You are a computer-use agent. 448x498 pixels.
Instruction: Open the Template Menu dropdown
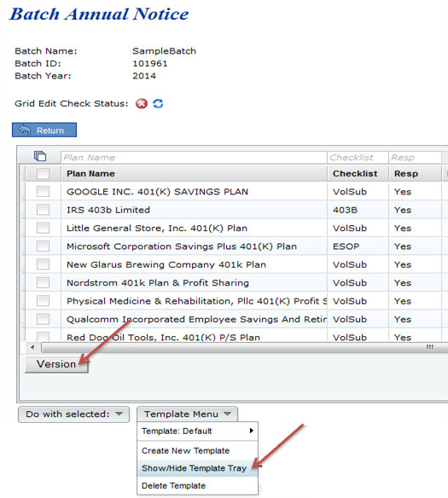coord(187,414)
